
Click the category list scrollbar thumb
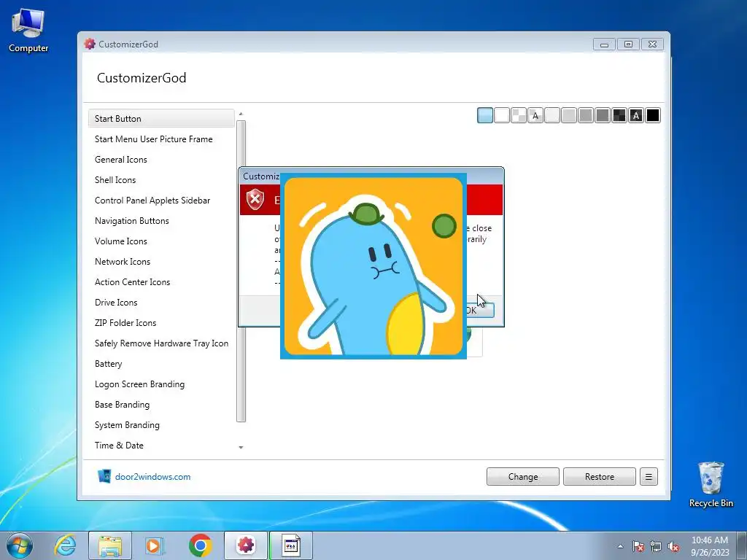[x=241, y=271]
